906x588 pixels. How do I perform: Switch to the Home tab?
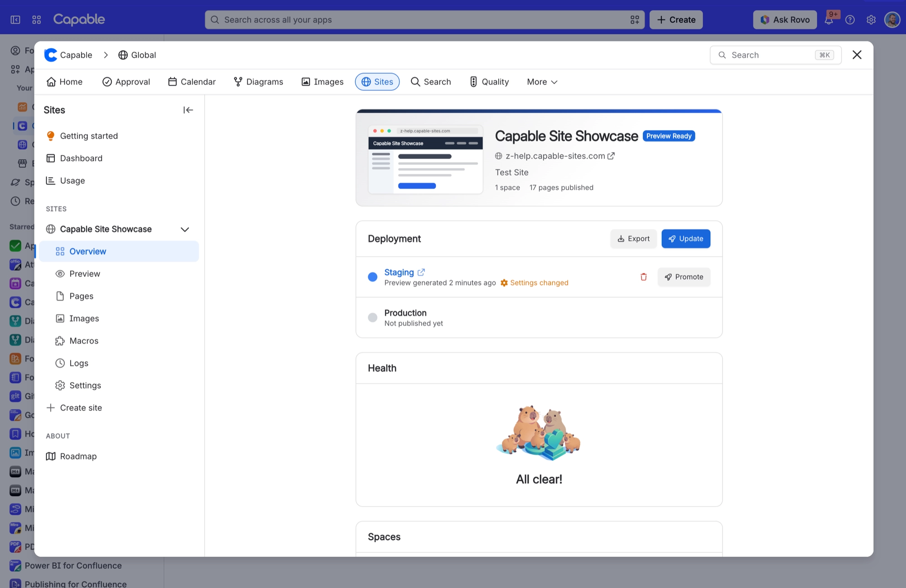[x=65, y=82]
